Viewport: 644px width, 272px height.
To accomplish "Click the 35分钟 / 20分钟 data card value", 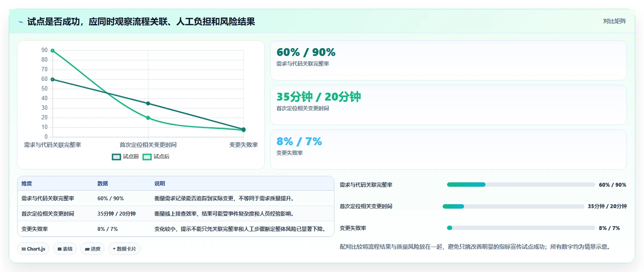I will point(319,97).
